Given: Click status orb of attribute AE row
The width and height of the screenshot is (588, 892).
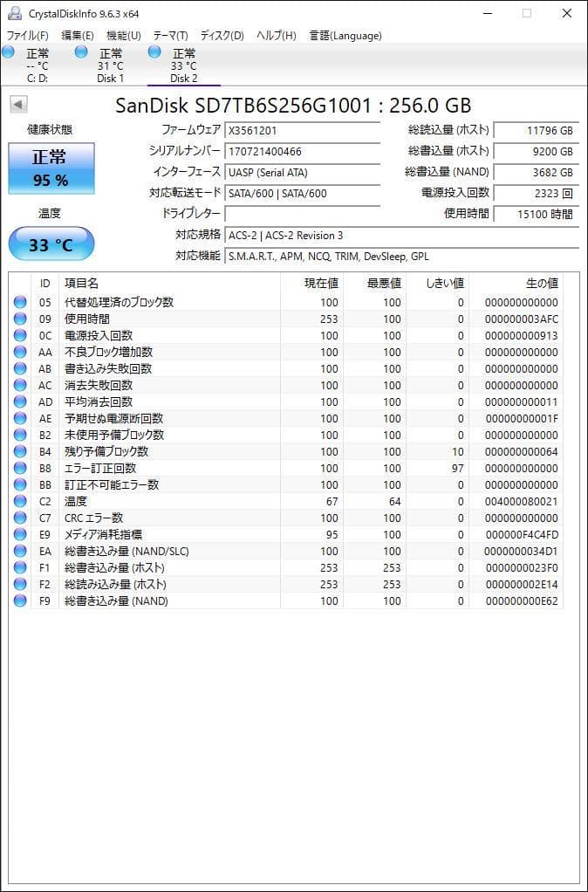Looking at the screenshot, I should click(20, 418).
